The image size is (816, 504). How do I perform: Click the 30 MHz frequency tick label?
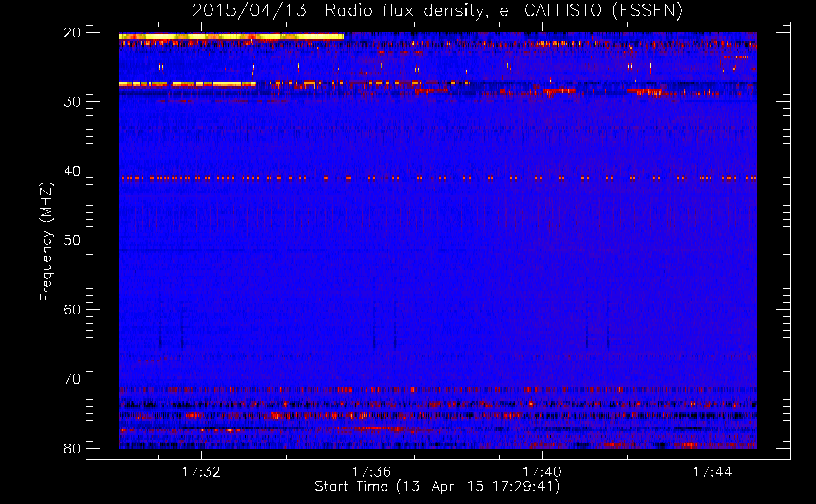72,102
